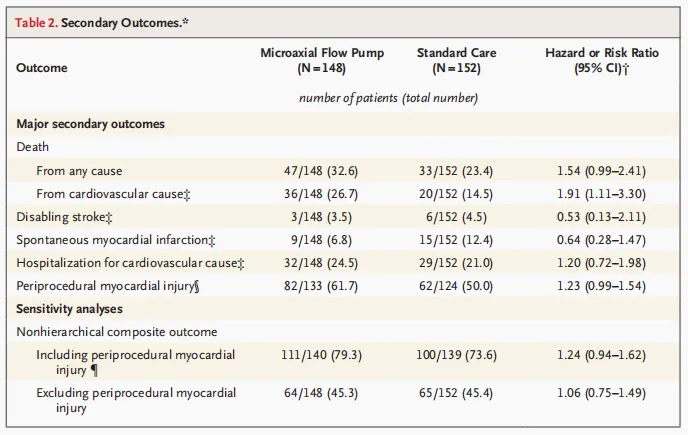
Task: Click the Nonhierarchical composite outcome label
Action: 117,332
